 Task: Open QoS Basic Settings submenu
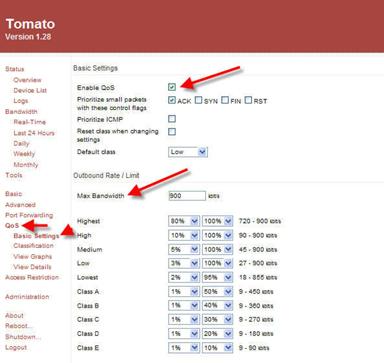(x=36, y=236)
